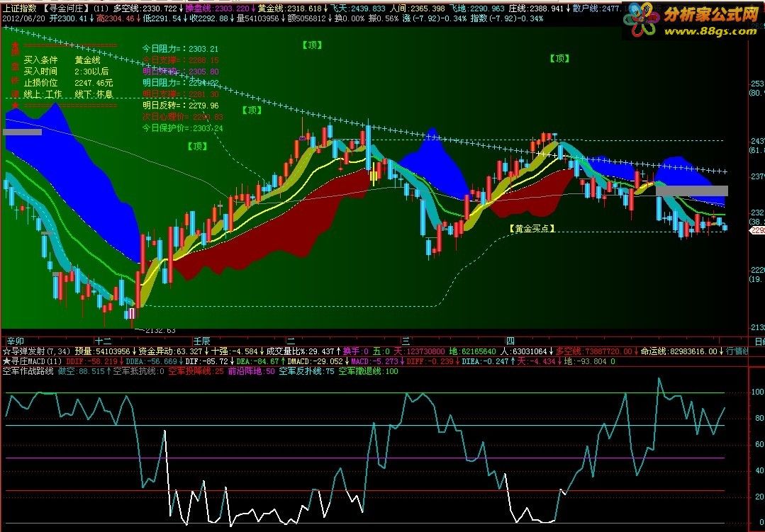The height and width of the screenshot is (532, 765).
Task: Click the 飞天:2439.833 value
Action: pos(357,9)
